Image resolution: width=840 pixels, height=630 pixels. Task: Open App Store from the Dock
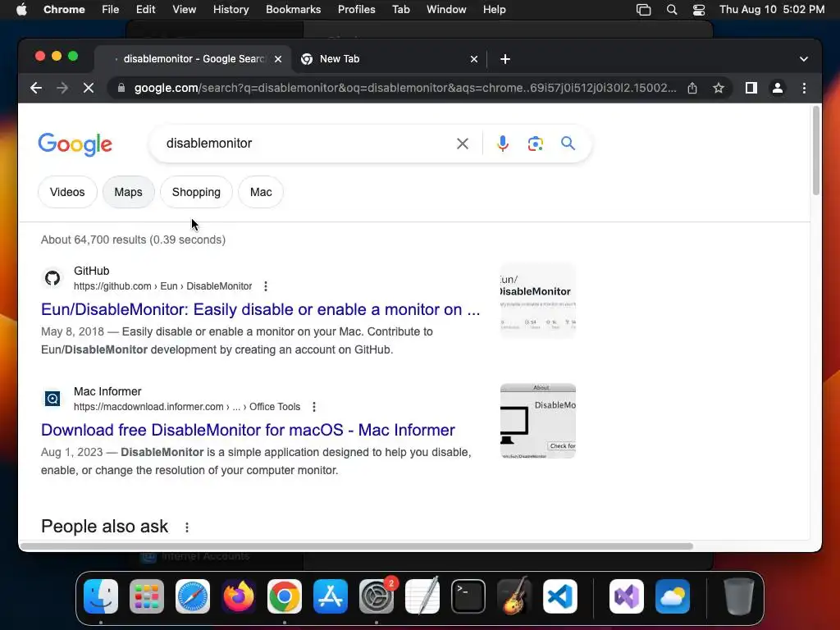(331, 596)
